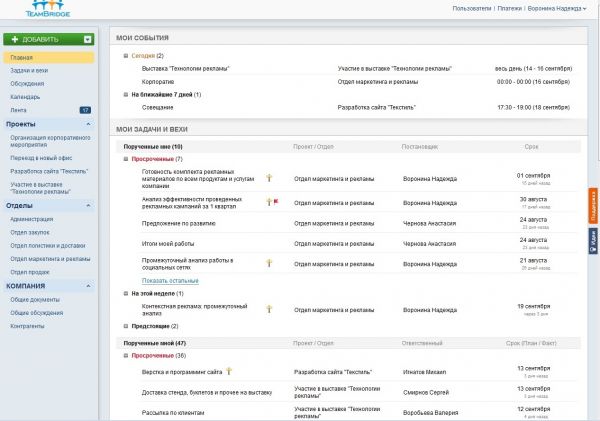
Task: Collapse the Компания section chevron
Action: click(x=88, y=286)
